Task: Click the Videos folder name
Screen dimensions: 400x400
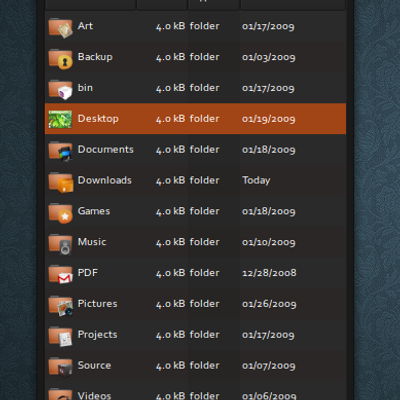Action: (x=94, y=396)
